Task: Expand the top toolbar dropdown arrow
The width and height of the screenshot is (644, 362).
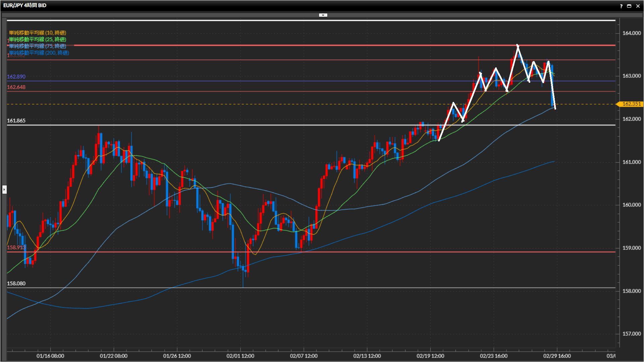Action: [x=323, y=15]
